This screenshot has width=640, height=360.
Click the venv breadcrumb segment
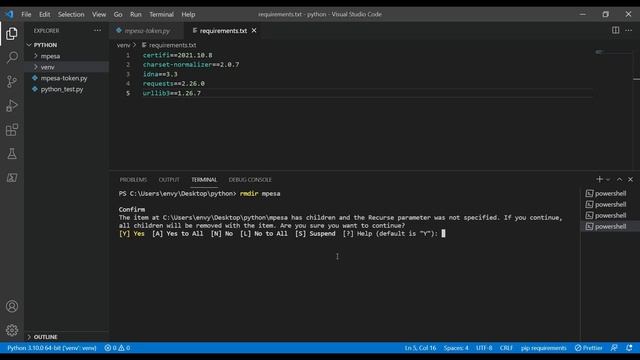pyautogui.click(x=123, y=45)
